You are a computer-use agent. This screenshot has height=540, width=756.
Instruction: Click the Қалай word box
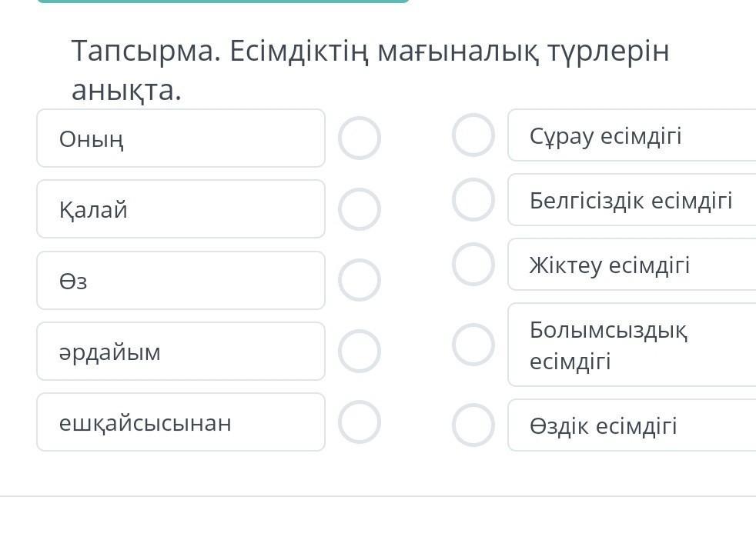coord(181,209)
